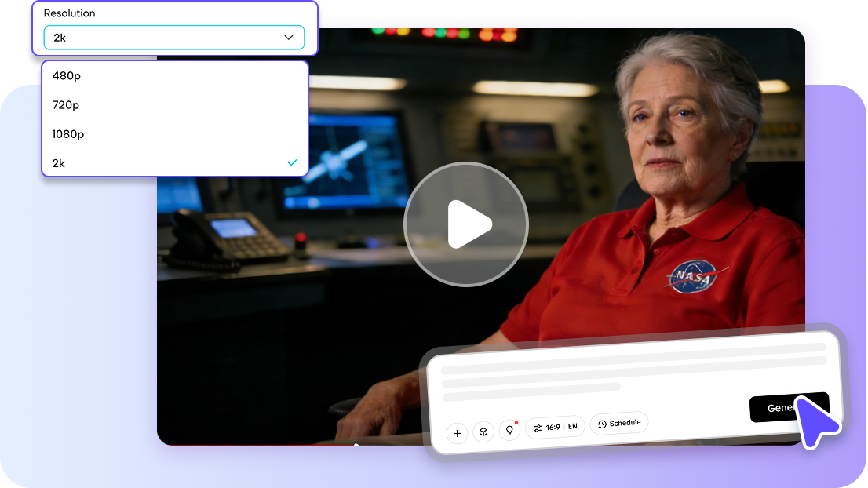Click the lightbulb ideas icon with notification
The image size is (868, 488).
(x=510, y=432)
